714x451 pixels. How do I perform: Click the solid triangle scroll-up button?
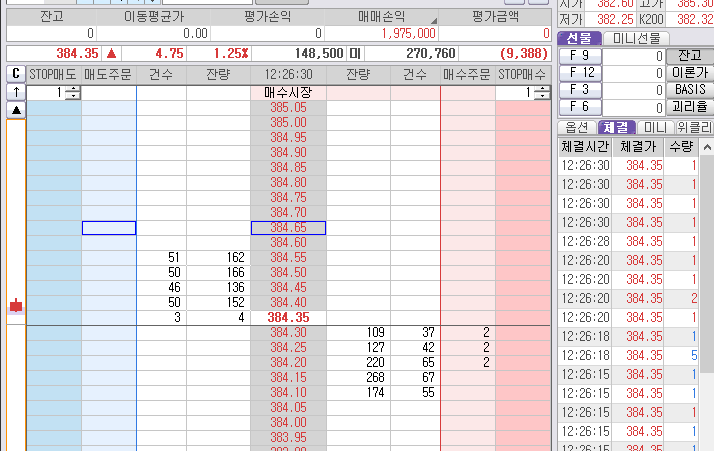[16, 110]
